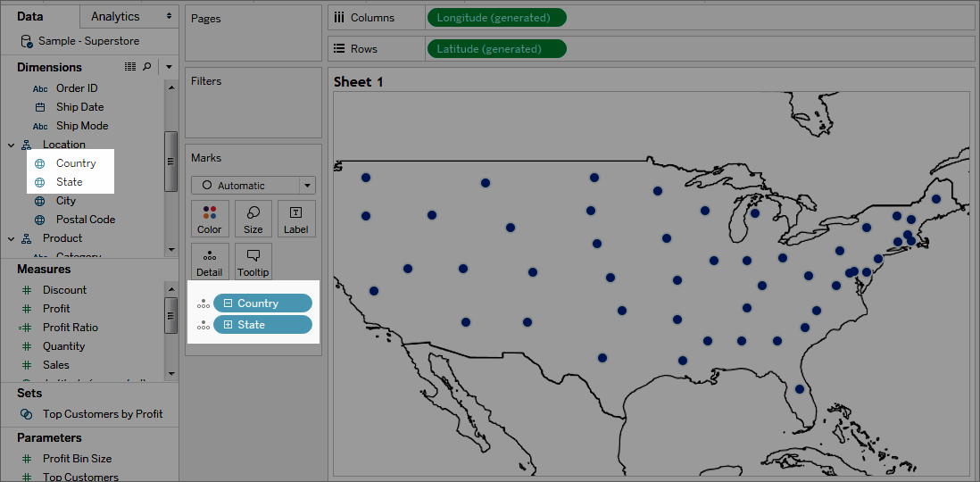
Task: Click the globe icon next to City field
Action: [40, 201]
